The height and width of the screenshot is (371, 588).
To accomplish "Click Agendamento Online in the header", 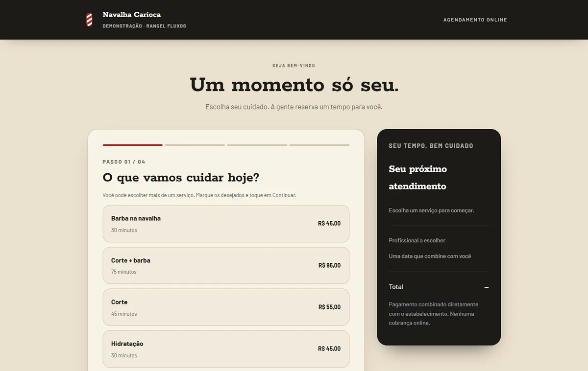I will point(475,20).
